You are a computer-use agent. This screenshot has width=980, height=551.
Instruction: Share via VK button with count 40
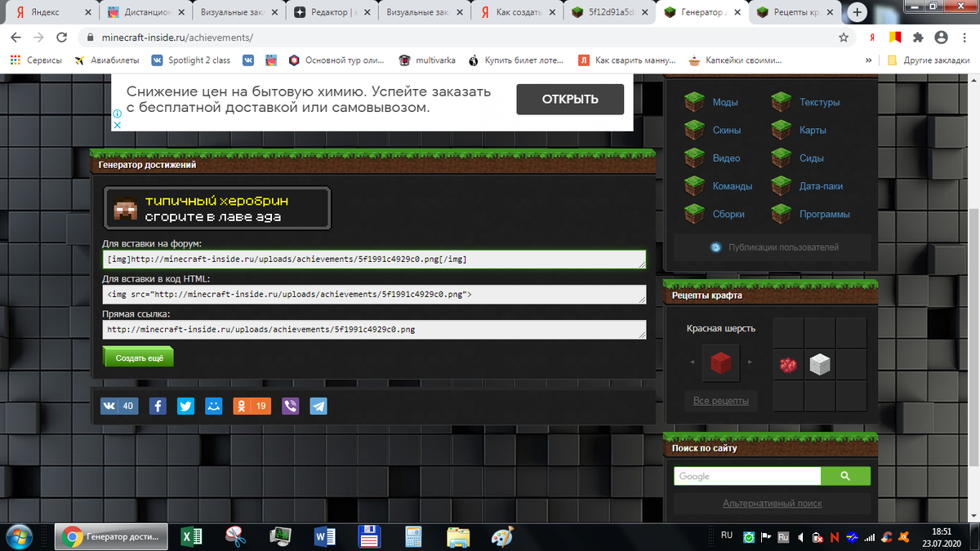coord(118,406)
